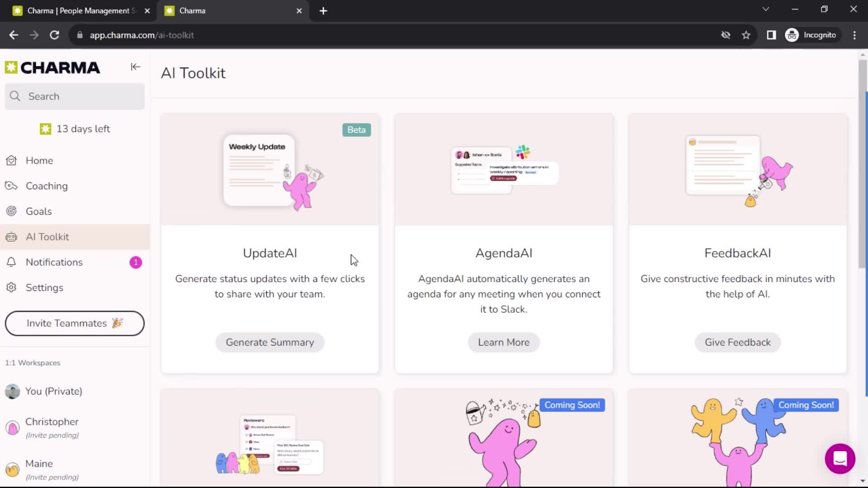The height and width of the screenshot is (488, 868).
Task: Open a new browser tab
Action: 323,11
